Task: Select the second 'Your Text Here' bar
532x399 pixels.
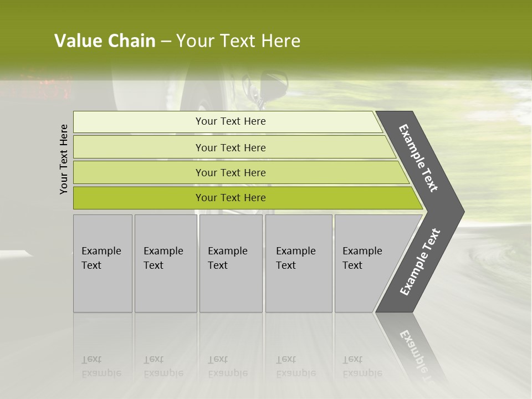Action: pos(234,147)
